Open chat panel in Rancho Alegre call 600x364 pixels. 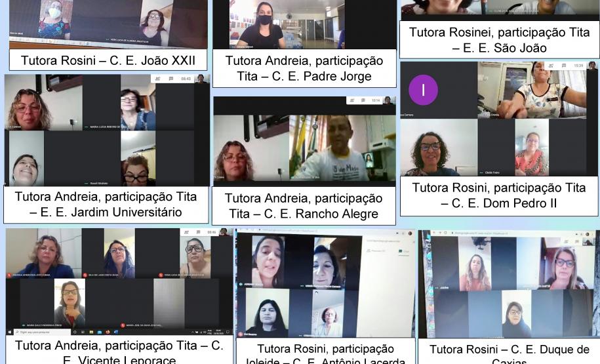click(x=363, y=100)
